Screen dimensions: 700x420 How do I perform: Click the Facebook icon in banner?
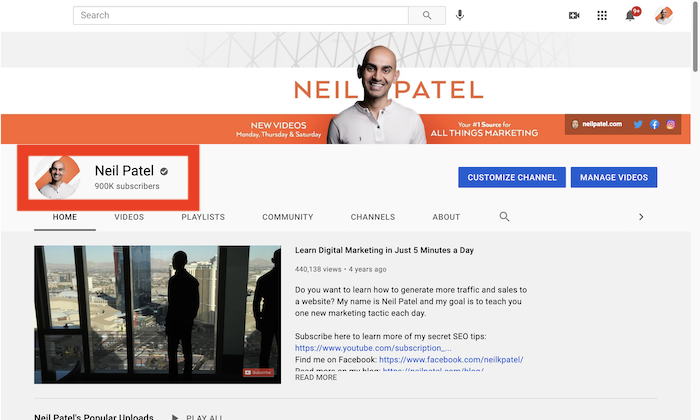(x=654, y=125)
